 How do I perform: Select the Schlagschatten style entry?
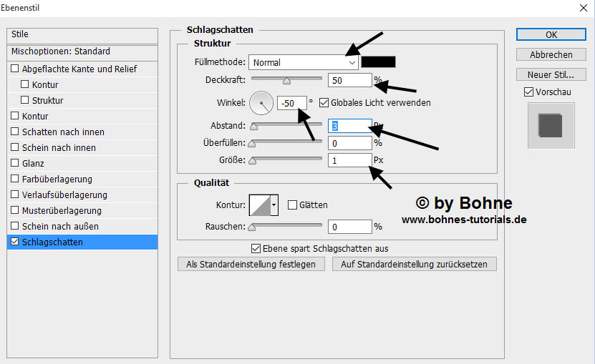tap(52, 242)
